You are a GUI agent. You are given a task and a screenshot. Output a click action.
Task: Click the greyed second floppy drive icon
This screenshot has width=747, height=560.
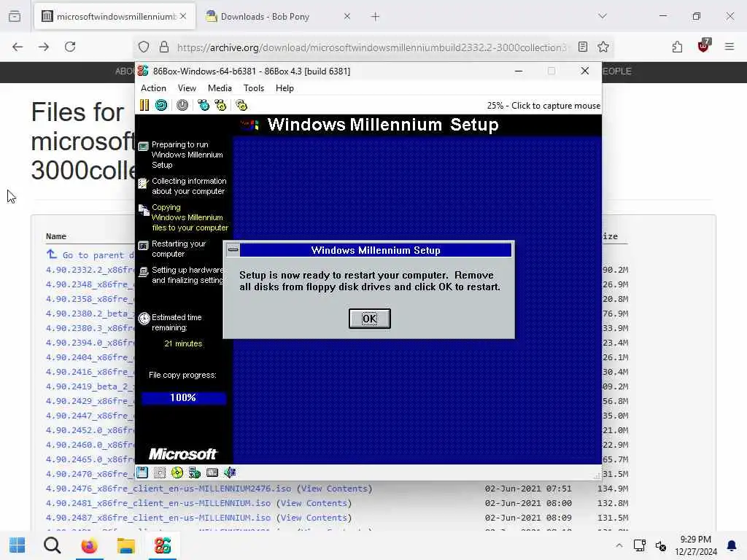(x=160, y=472)
